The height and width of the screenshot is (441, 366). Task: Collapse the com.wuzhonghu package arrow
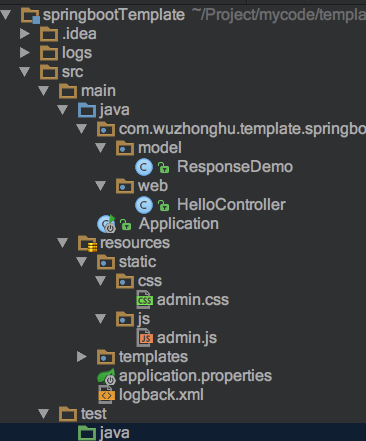(x=82, y=129)
